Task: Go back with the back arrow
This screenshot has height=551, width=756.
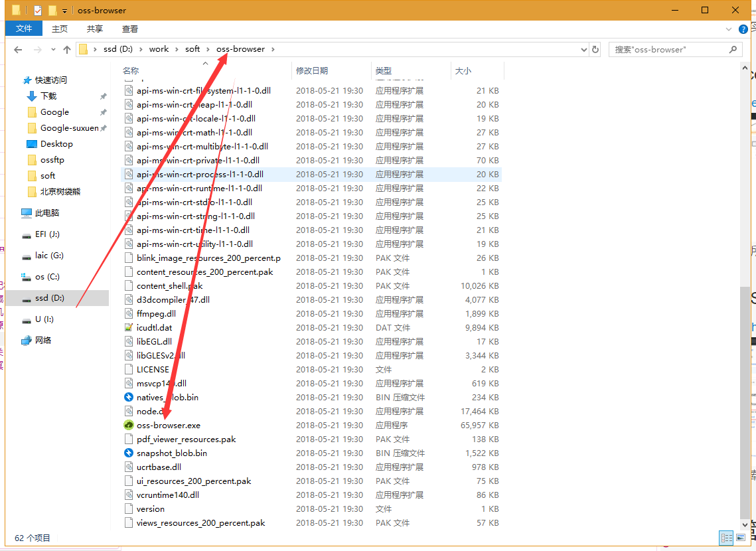Action: 19,50
